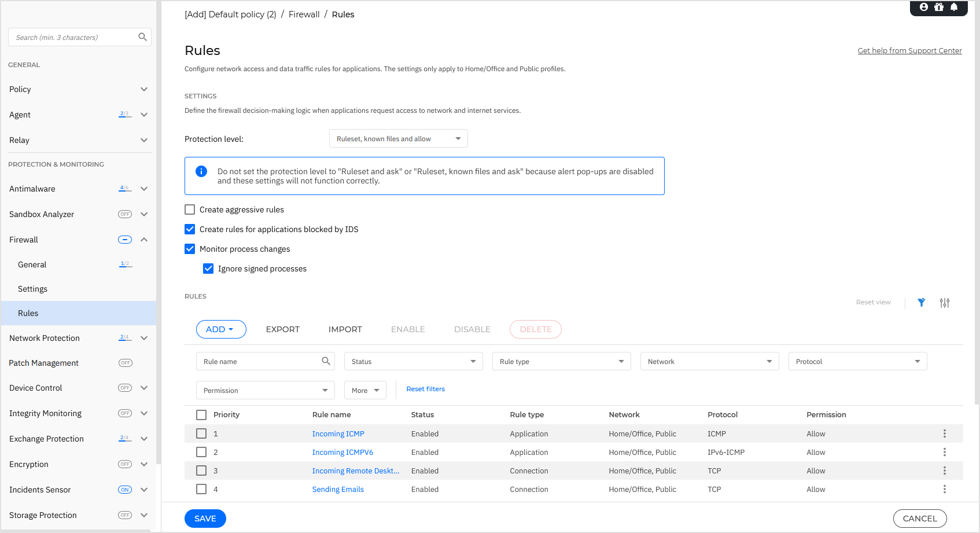Open Patch Management in the sidebar
Viewport: 980px width, 533px height.
(x=44, y=363)
